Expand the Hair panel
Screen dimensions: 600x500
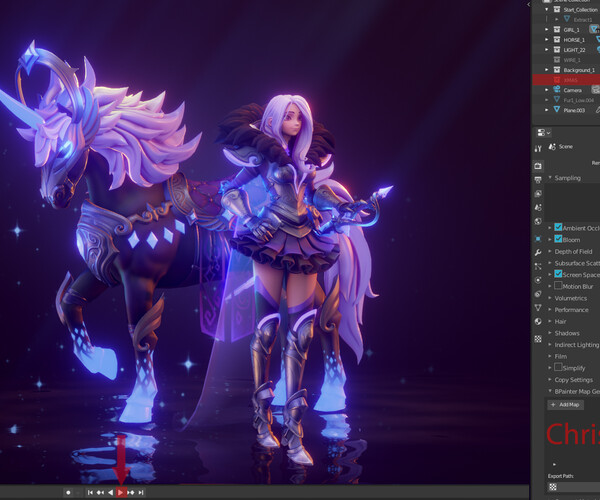pos(550,321)
